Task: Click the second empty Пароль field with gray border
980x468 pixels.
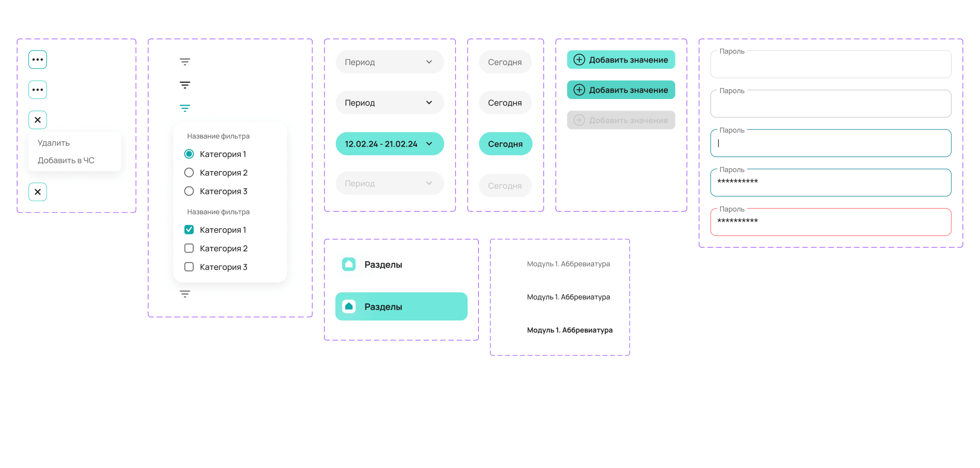Action: pyautogui.click(x=831, y=104)
